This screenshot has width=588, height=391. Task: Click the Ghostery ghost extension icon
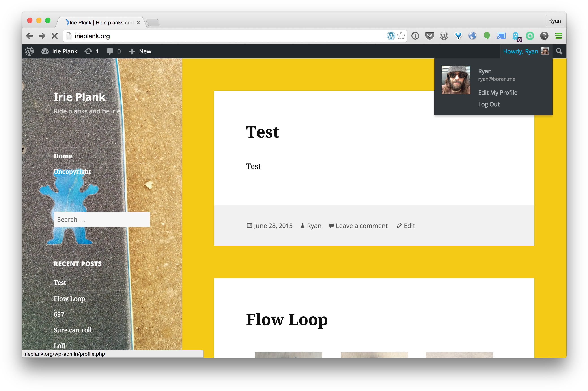pos(516,36)
